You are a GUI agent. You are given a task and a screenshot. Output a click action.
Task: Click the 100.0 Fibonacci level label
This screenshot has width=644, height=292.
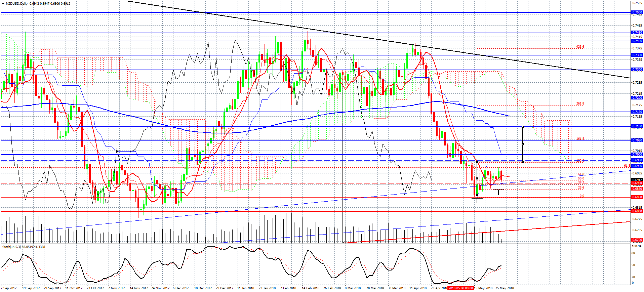click(x=580, y=160)
